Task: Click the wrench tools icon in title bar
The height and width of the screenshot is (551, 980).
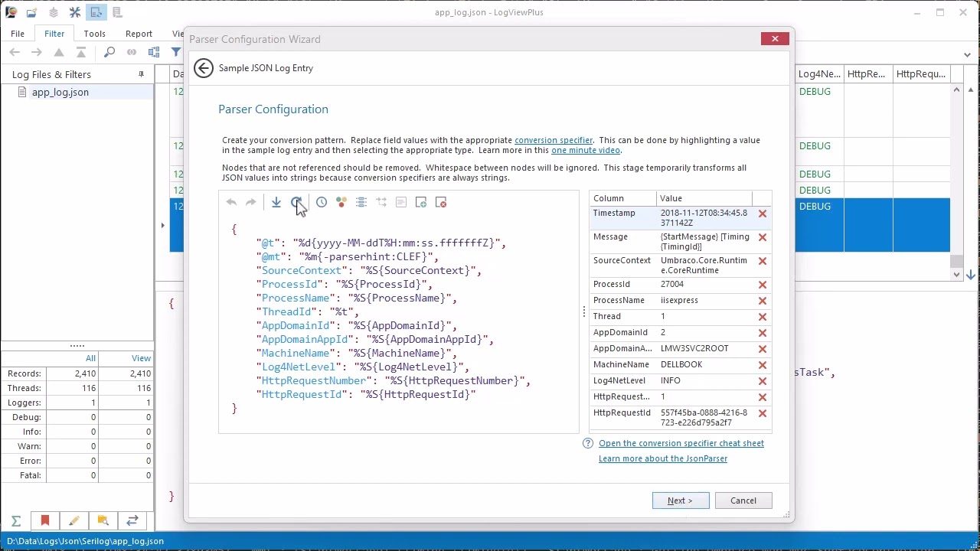Action: 74,12
